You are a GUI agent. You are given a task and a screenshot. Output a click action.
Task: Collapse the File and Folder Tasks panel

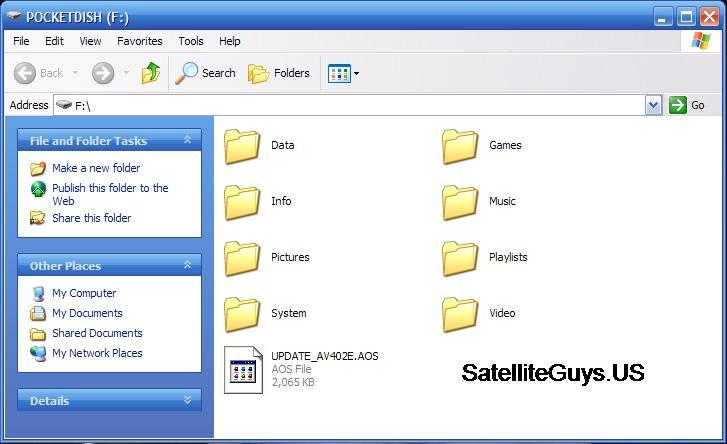point(187,140)
